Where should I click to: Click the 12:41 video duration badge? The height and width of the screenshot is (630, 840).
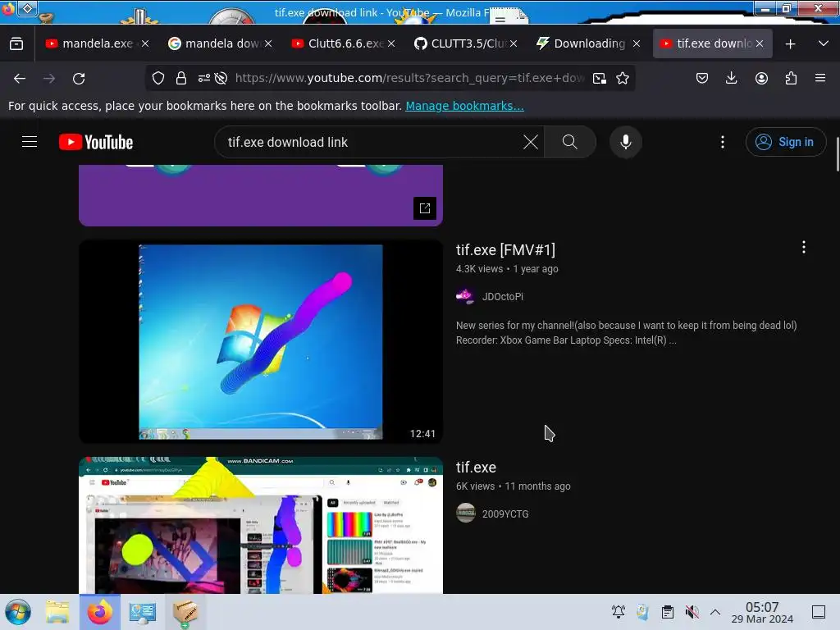422,433
